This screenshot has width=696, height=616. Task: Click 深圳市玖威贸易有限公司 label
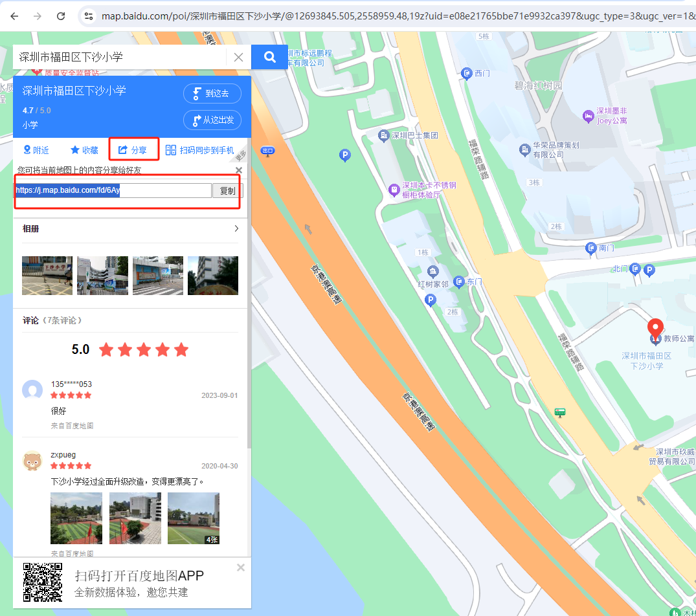pos(671,457)
